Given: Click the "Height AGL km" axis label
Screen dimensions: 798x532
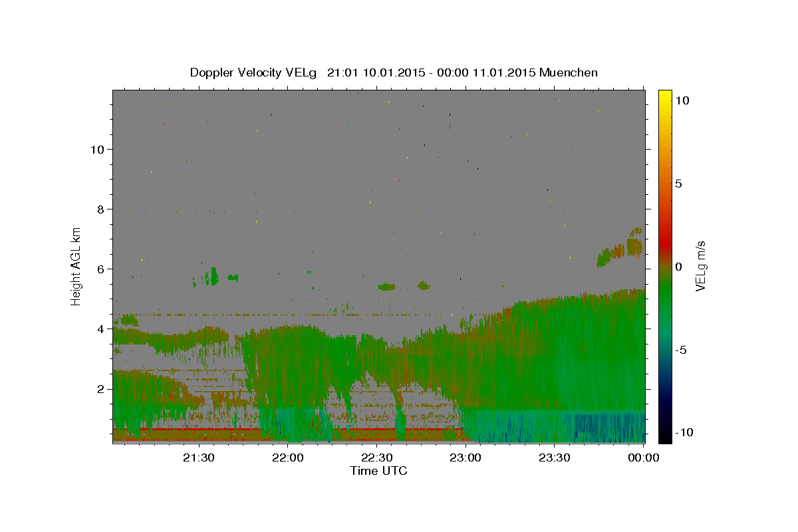Looking at the screenshot, I should [76, 266].
